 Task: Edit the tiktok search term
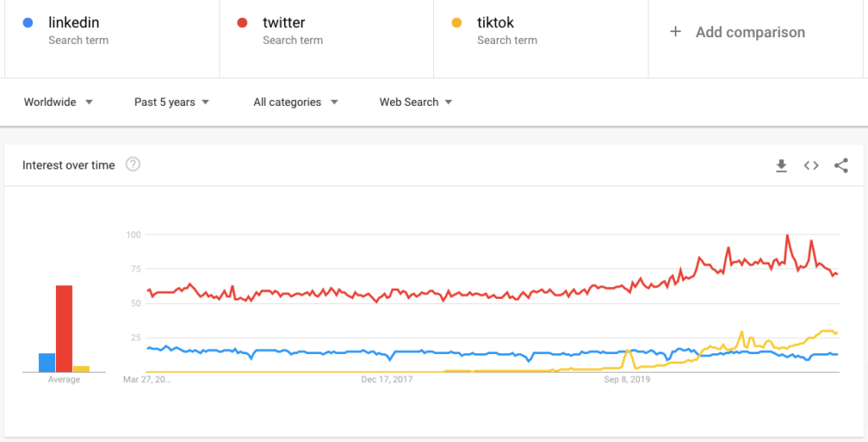tap(495, 24)
